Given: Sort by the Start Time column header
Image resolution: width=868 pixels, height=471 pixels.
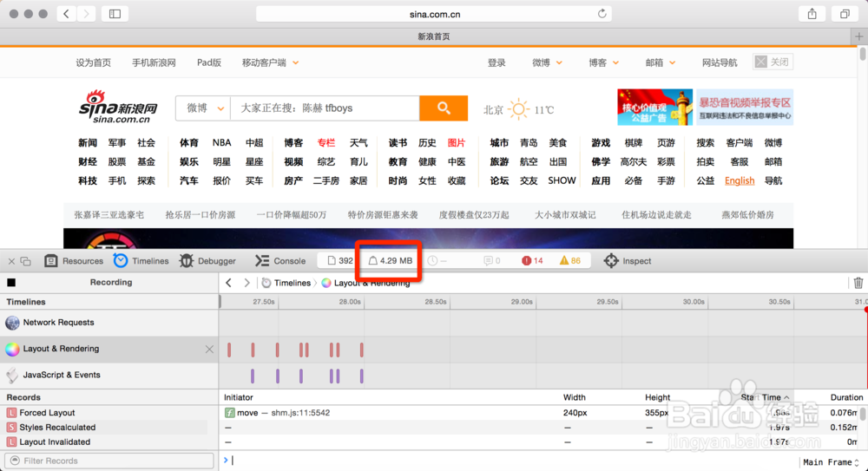Looking at the screenshot, I should [x=765, y=397].
